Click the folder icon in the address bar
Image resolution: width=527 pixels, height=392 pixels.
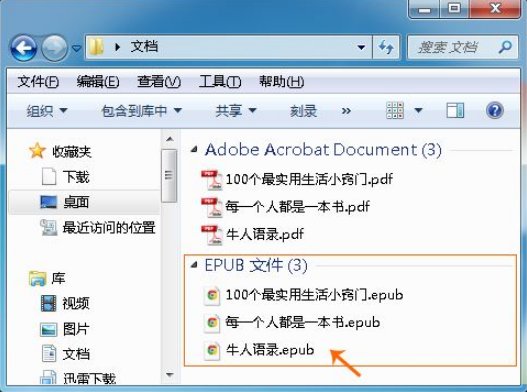[x=96, y=47]
